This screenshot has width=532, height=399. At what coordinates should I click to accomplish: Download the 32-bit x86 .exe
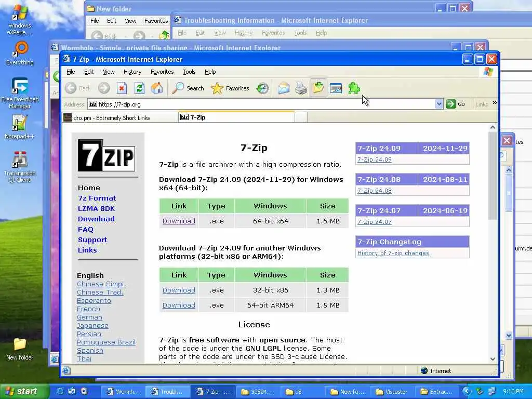click(179, 290)
